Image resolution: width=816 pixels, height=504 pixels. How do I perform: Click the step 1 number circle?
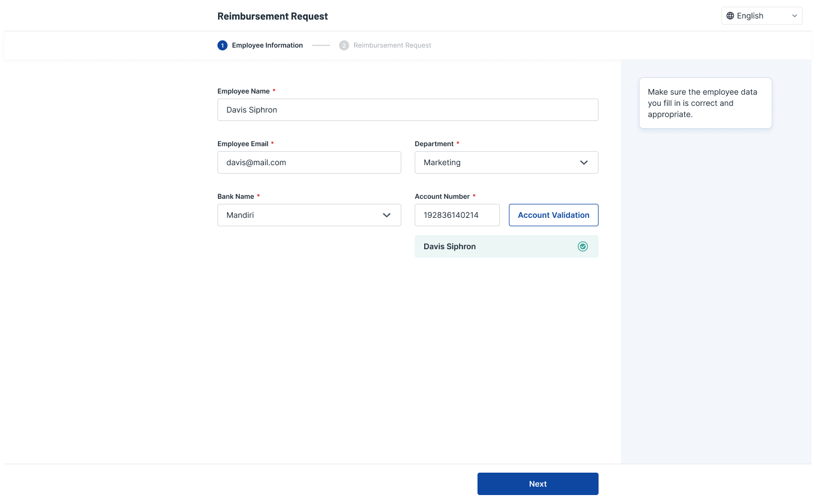222,45
